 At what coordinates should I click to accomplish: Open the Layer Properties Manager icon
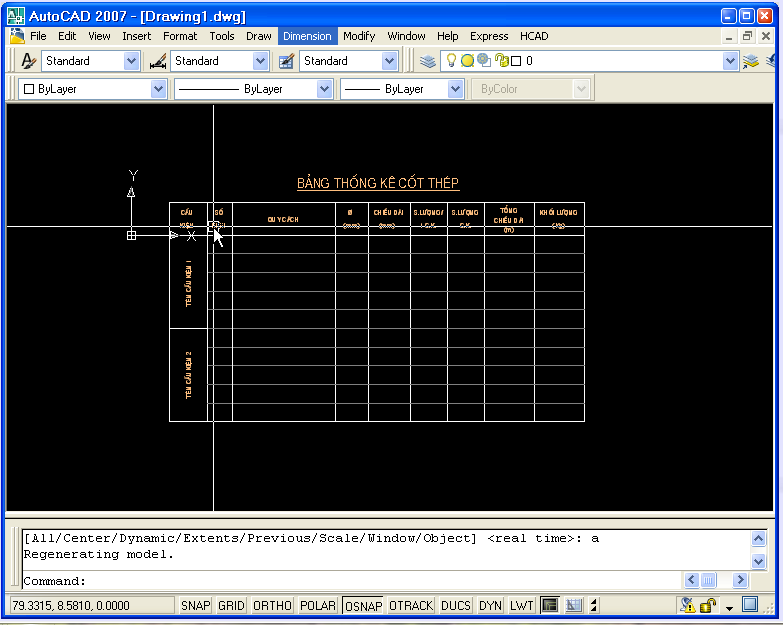(428, 61)
